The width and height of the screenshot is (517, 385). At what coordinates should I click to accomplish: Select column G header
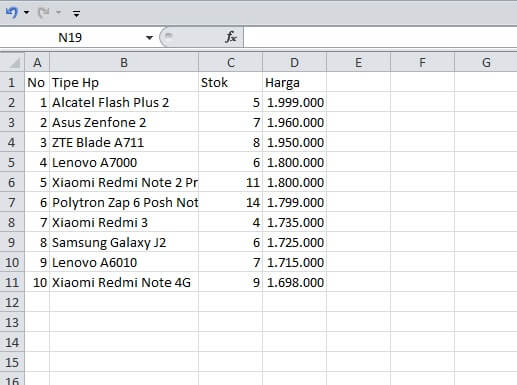(x=486, y=62)
